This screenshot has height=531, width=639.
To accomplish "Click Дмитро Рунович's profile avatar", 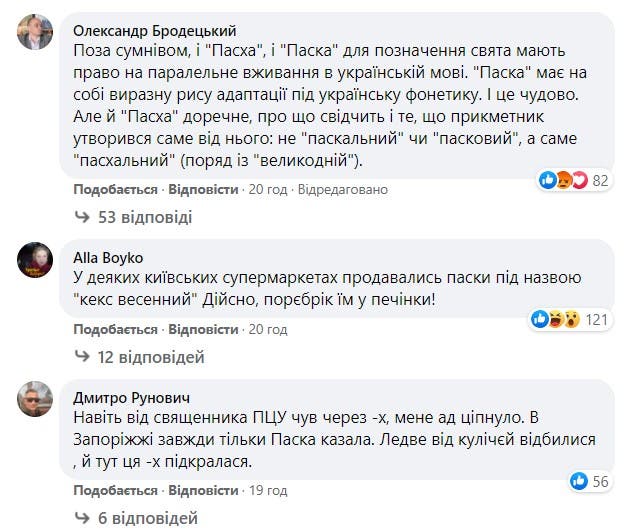I will pyautogui.click(x=35, y=399).
